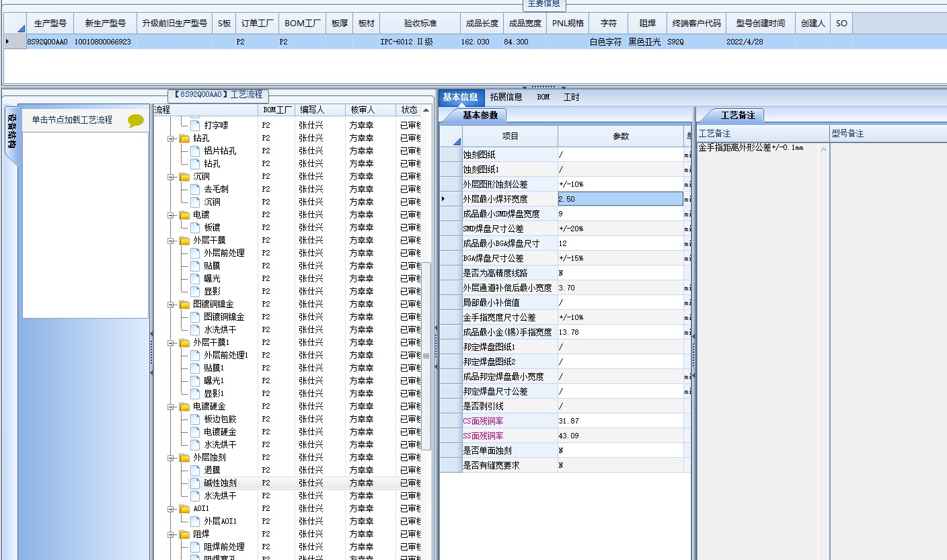947x560 pixels.
Task: Collapse the 阻焊 folder node
Action: (171, 534)
